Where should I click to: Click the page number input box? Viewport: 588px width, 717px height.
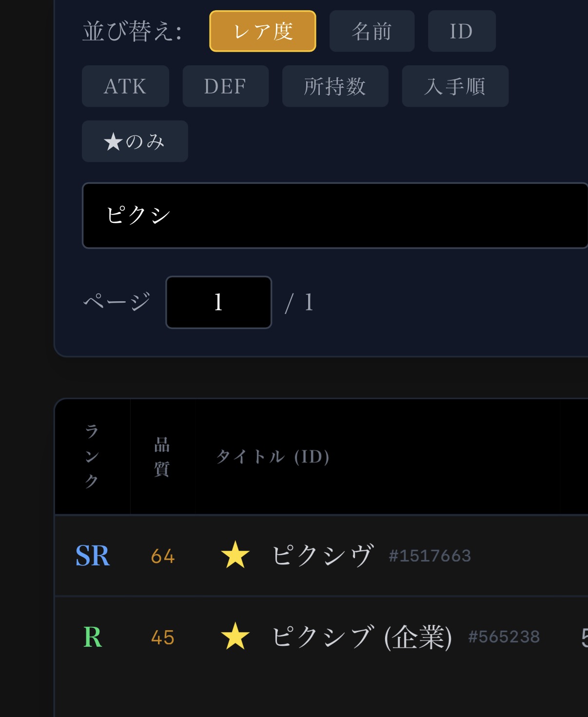pyautogui.click(x=218, y=302)
